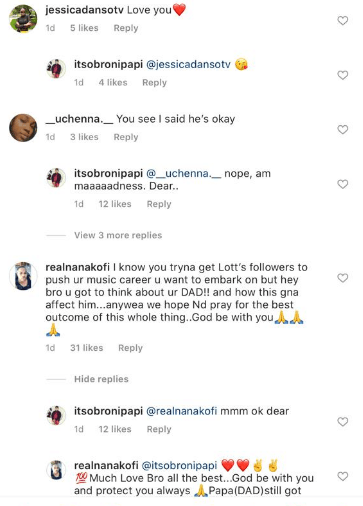
Task: Reply to realnanakofi's 31-likes comment
Action: tap(130, 348)
